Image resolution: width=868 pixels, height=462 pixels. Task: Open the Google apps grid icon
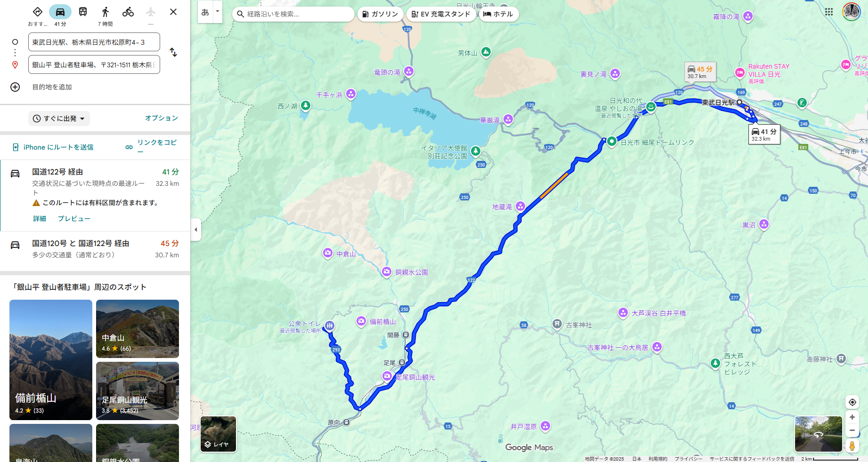(829, 12)
